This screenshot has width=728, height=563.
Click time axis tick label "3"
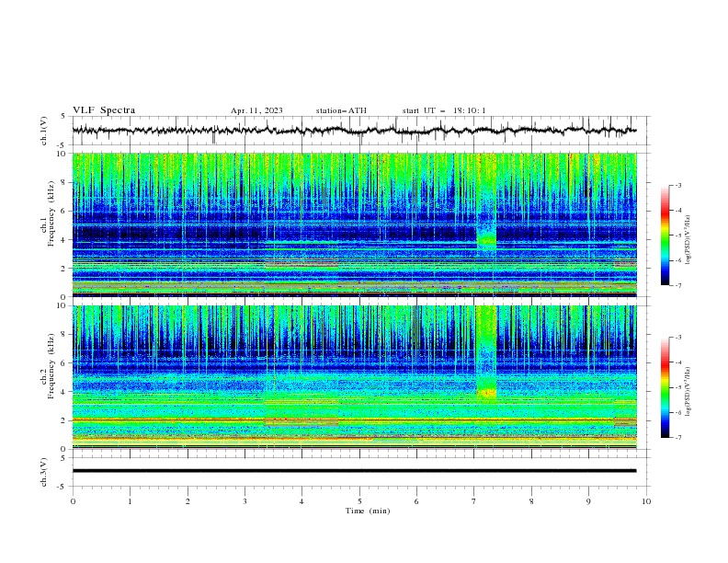click(245, 501)
